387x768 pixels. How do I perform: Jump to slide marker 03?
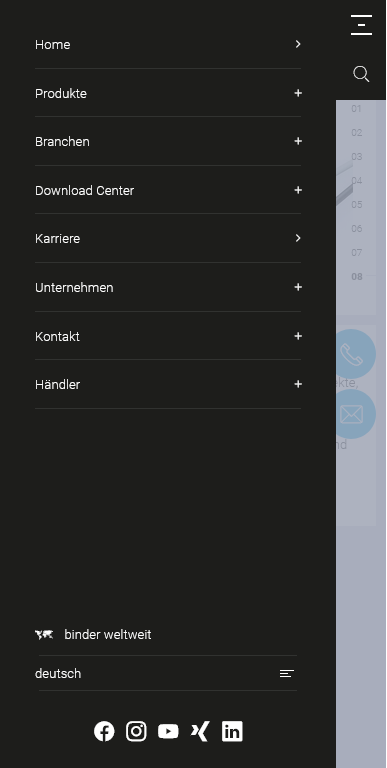357,157
